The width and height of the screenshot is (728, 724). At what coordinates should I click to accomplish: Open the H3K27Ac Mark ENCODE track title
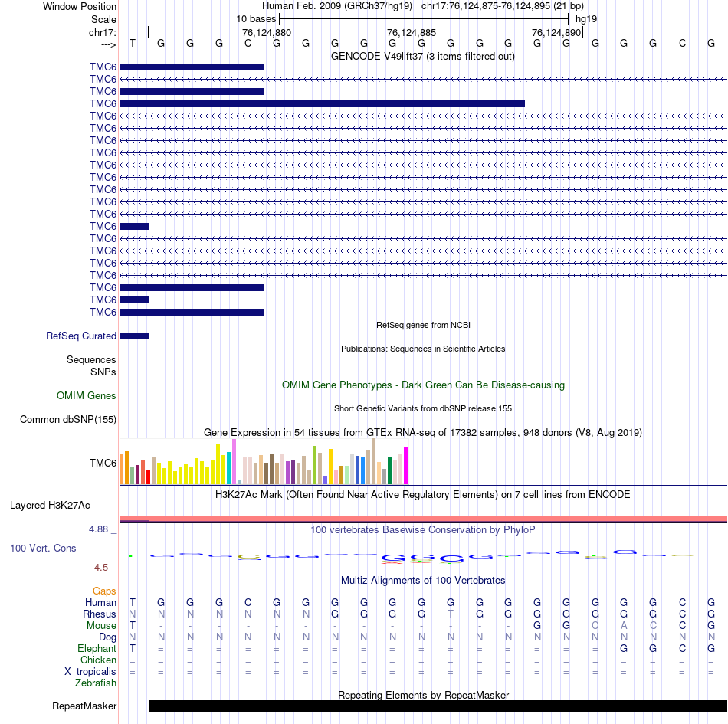pyautogui.click(x=422, y=495)
